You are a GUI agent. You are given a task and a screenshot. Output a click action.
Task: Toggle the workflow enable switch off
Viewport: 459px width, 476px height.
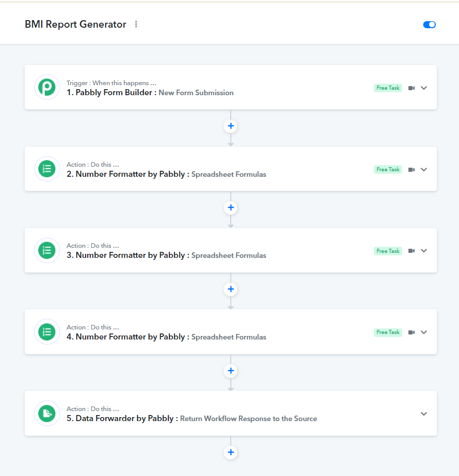[429, 25]
